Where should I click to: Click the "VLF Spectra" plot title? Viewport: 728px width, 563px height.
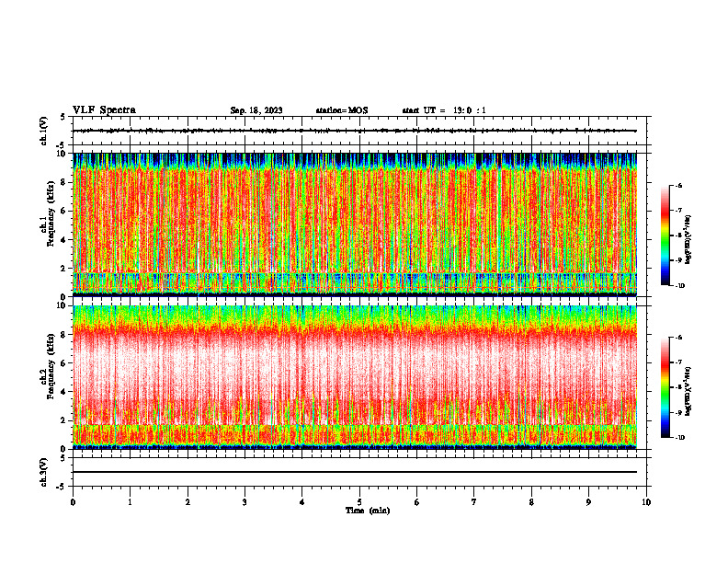pos(104,110)
